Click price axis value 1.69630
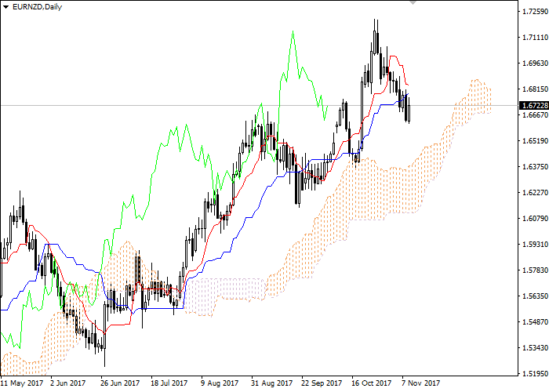Image resolution: width=549 pixels, height=392 pixels. click(x=535, y=64)
